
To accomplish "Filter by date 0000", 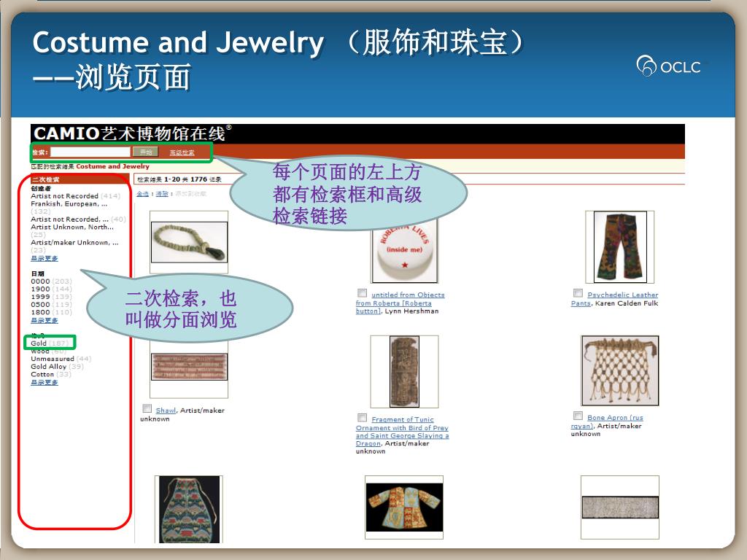I will click(51, 281).
